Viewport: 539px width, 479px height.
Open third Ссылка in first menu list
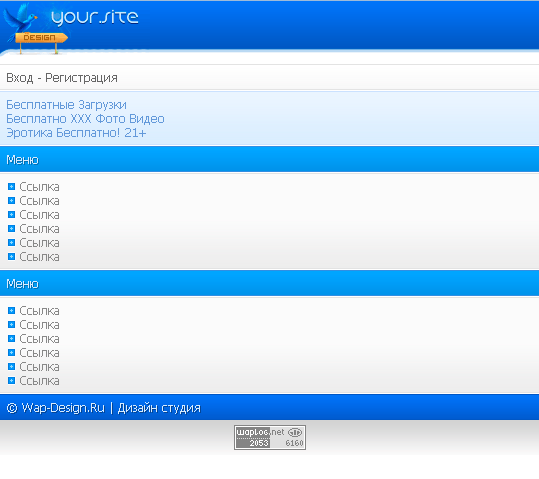tap(39, 215)
